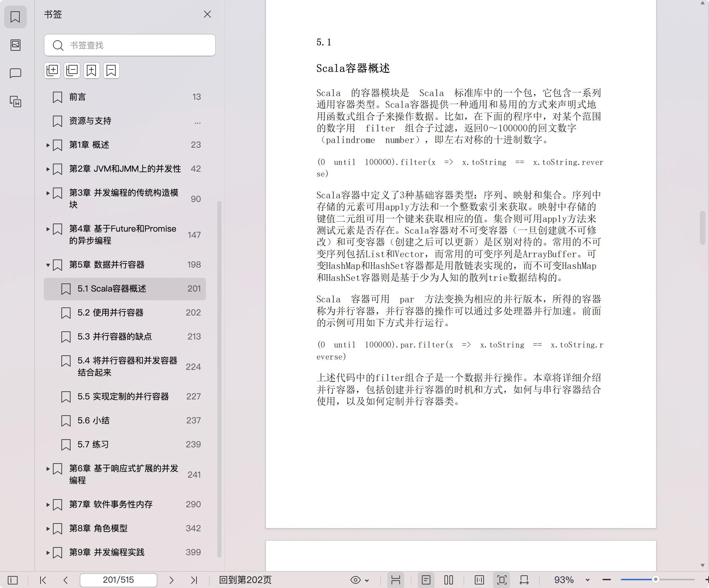Click the page number field 201/515
This screenshot has height=588, width=709.
point(119,580)
